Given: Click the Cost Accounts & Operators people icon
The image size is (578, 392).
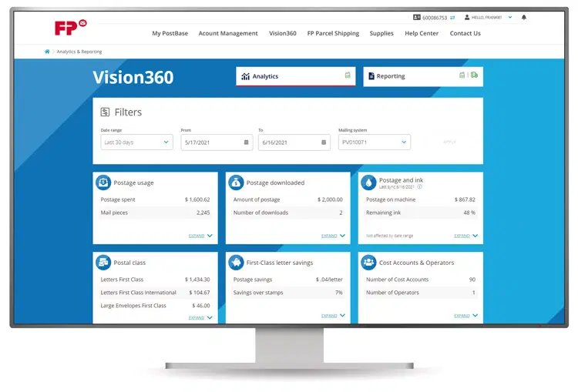Looking at the screenshot, I should point(368,263).
